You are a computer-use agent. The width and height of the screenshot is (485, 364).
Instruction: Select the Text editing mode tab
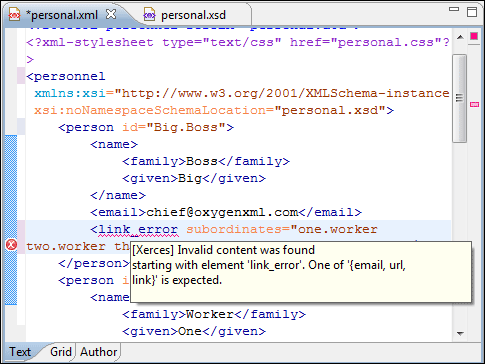tap(20, 352)
